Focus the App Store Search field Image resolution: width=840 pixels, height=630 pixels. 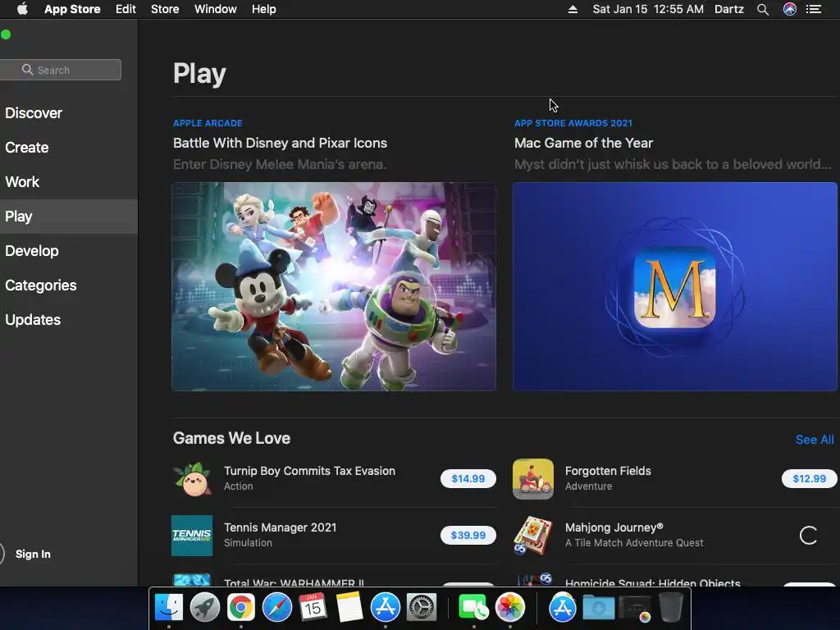coord(61,70)
